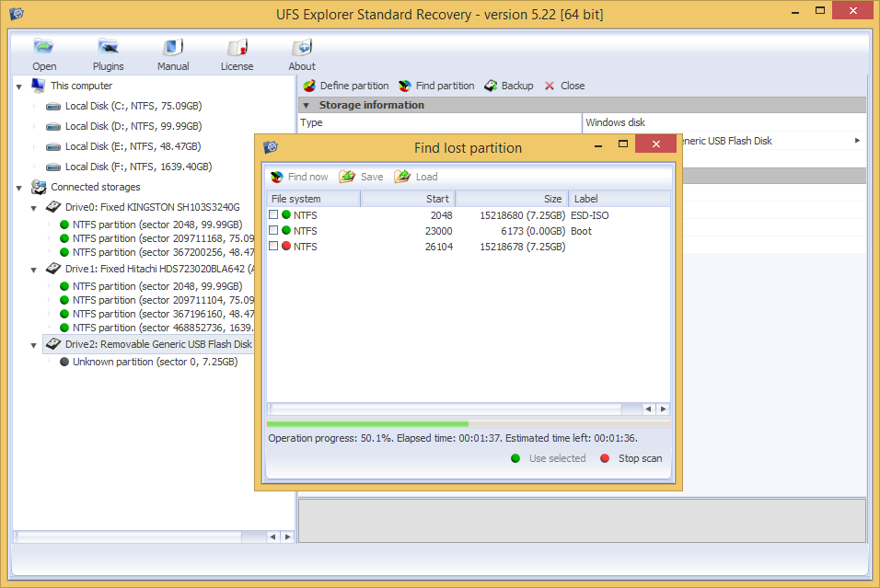This screenshot has width=880, height=588.
Task: Click the About toolbar icon
Action: (x=301, y=48)
